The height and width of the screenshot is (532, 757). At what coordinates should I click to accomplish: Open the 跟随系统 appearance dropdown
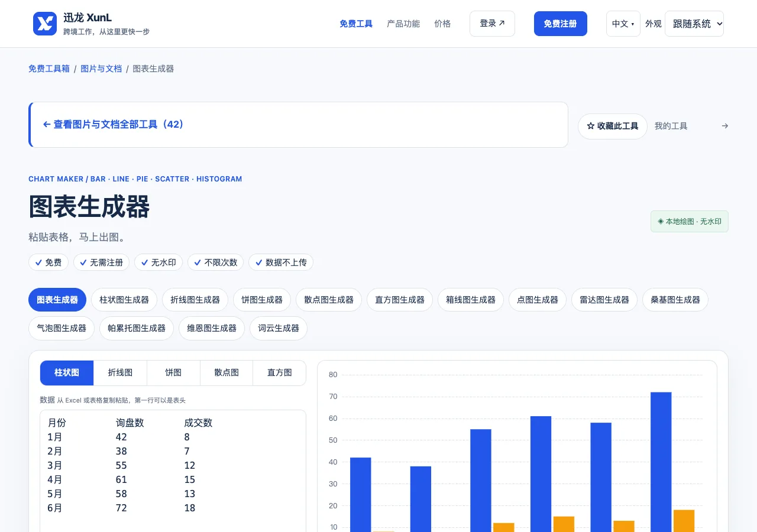pos(694,24)
